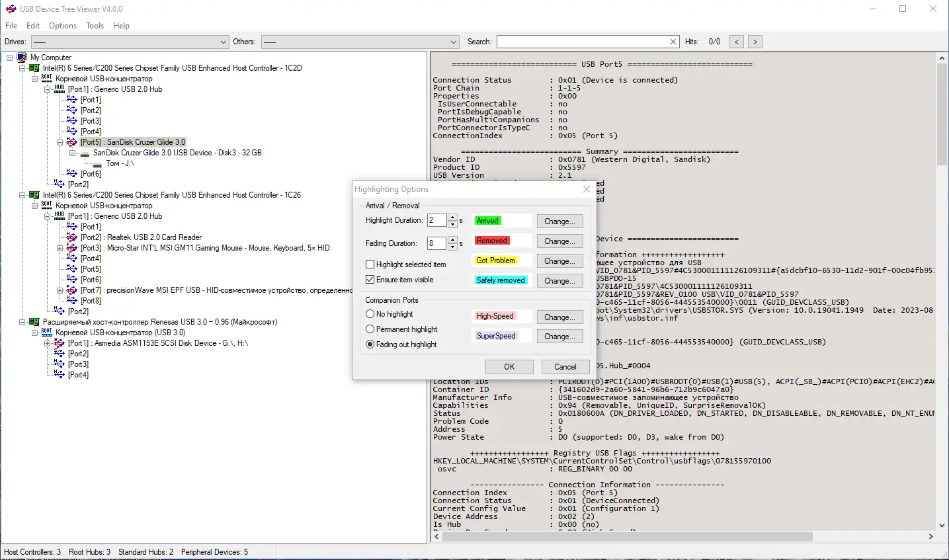
Task: Click inside the Search text field
Action: [582, 42]
